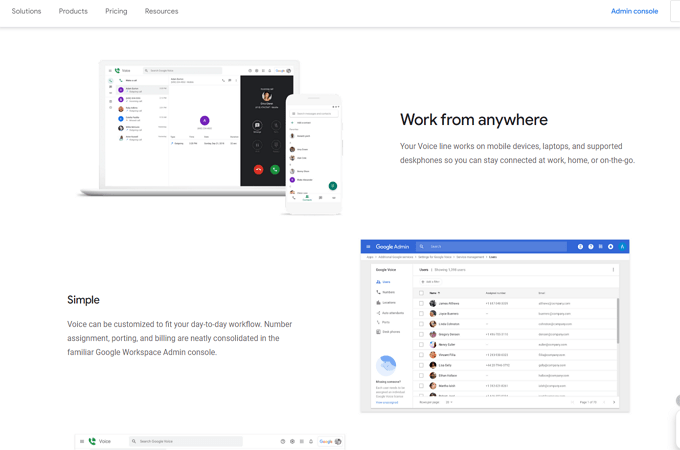Select Auto attendants in the admin sidebar
This screenshot has width=680, height=450.
point(390,313)
